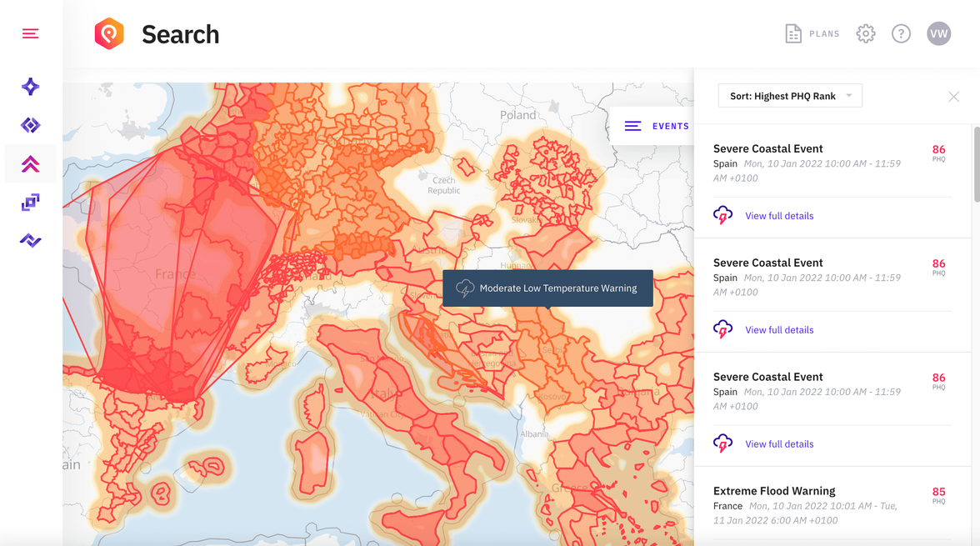
Task: Close the search results panel
Action: pyautogui.click(x=953, y=96)
